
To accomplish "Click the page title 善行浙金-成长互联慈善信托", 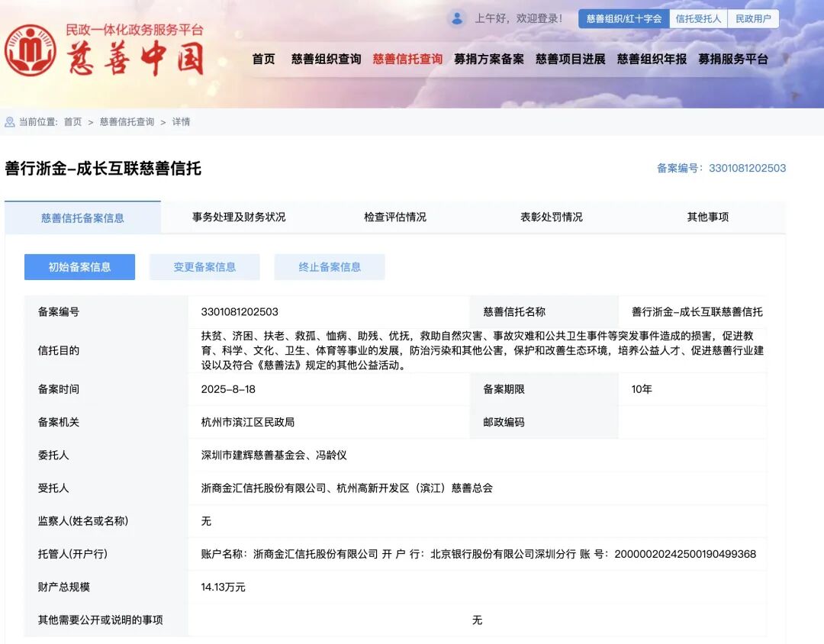I will click(x=103, y=168).
